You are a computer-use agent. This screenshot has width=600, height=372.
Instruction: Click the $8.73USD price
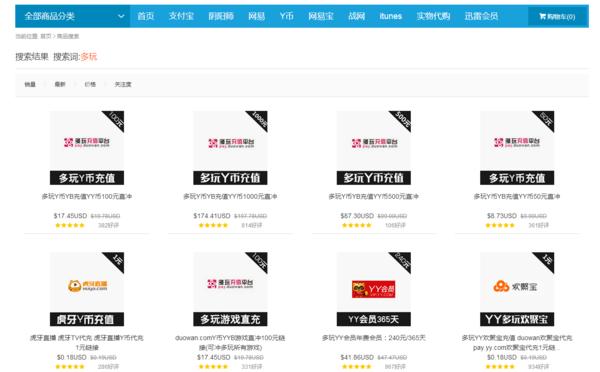[x=502, y=216]
